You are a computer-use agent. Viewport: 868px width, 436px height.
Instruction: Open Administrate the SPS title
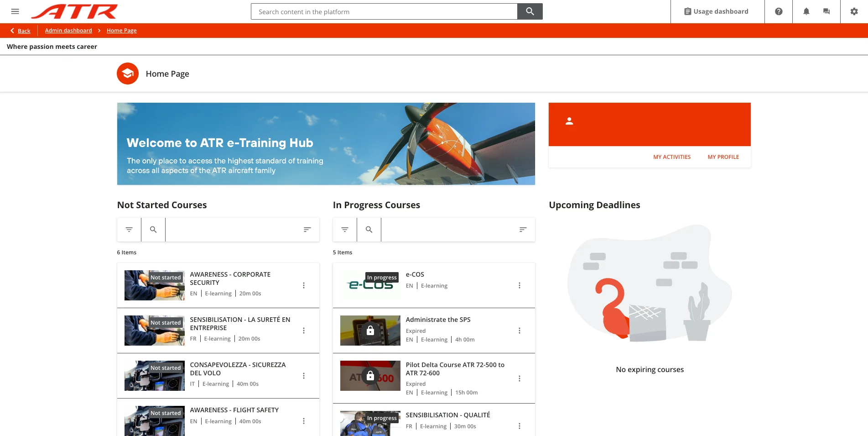[438, 320]
